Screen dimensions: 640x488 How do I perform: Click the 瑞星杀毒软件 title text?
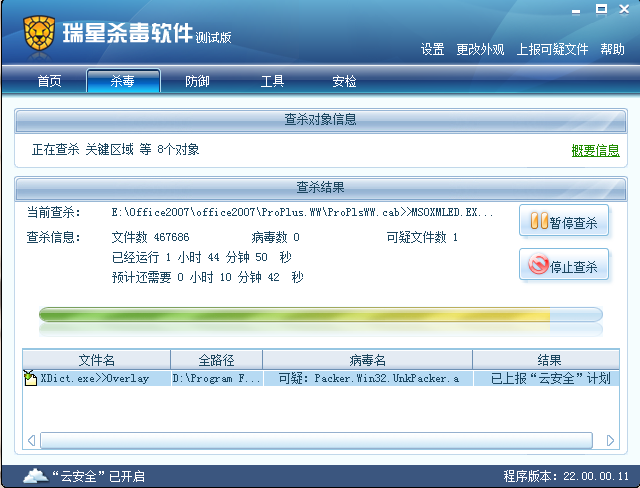coord(128,33)
